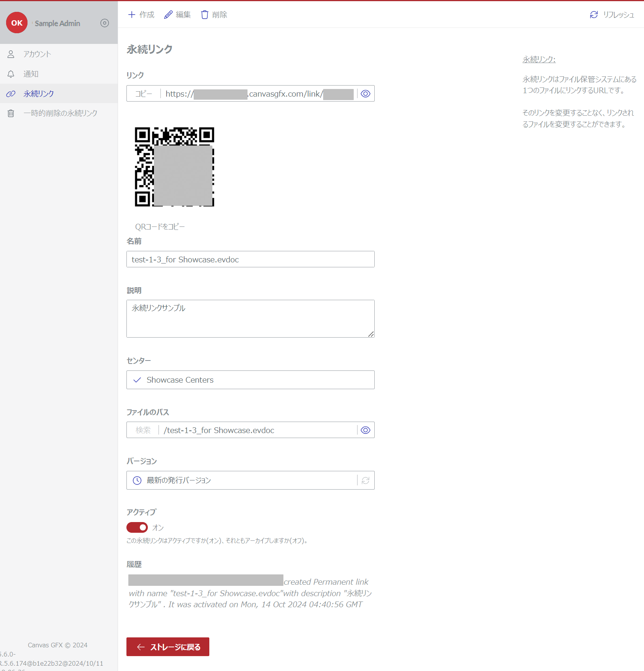This screenshot has height=671, width=644.
Task: Click the checkmark icon in Showcase Centers field
Action: coord(137,380)
